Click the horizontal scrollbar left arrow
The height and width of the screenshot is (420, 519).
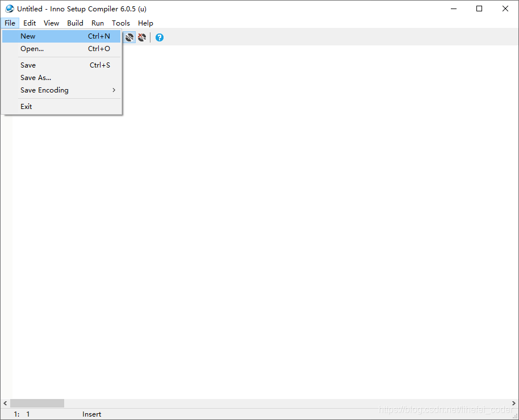(5, 403)
